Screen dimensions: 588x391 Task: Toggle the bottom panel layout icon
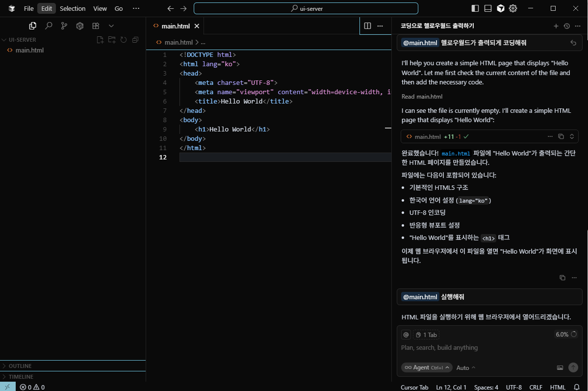coord(488,8)
